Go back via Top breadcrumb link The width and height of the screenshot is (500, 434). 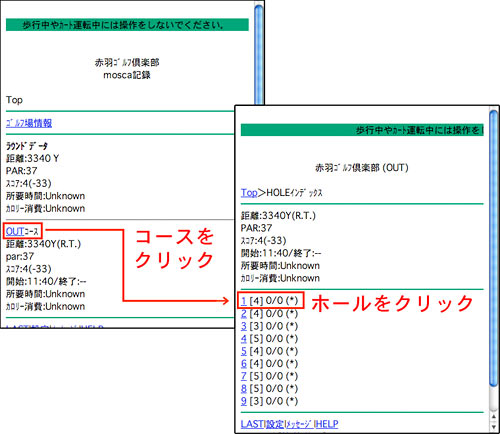[249, 193]
